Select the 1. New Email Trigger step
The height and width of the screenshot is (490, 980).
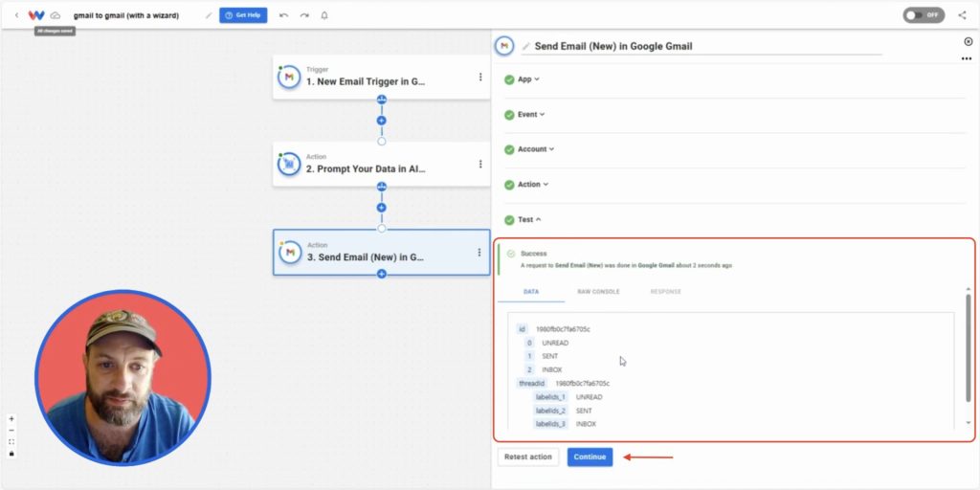pyautogui.click(x=381, y=77)
